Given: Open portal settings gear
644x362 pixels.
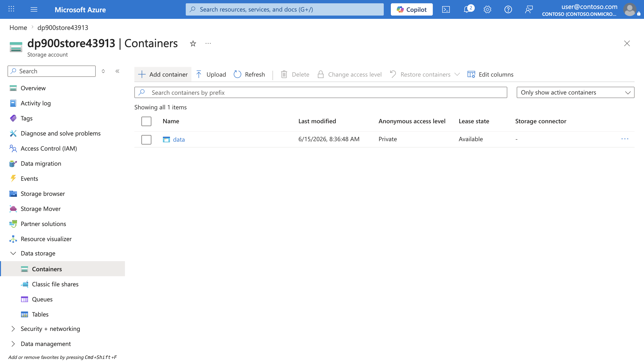Looking at the screenshot, I should (x=487, y=9).
